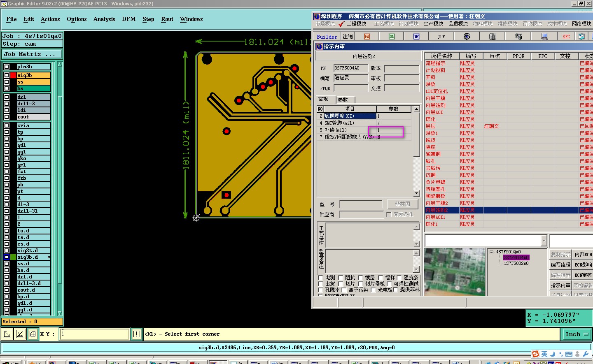
Task: Click the database cylinder toolbar icon
Action: (x=492, y=37)
